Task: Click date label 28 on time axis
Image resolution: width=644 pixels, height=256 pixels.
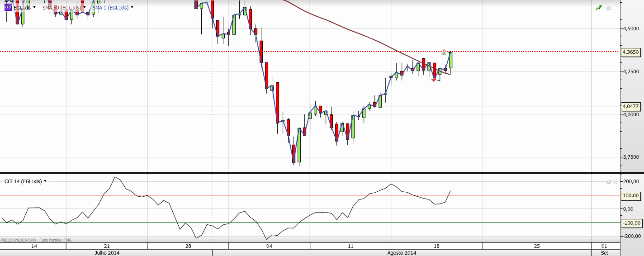Action: pyautogui.click(x=188, y=246)
